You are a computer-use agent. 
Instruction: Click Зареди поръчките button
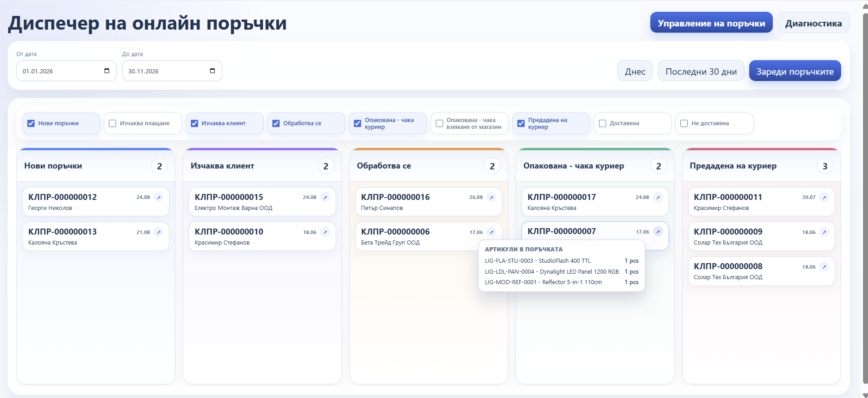pos(795,71)
